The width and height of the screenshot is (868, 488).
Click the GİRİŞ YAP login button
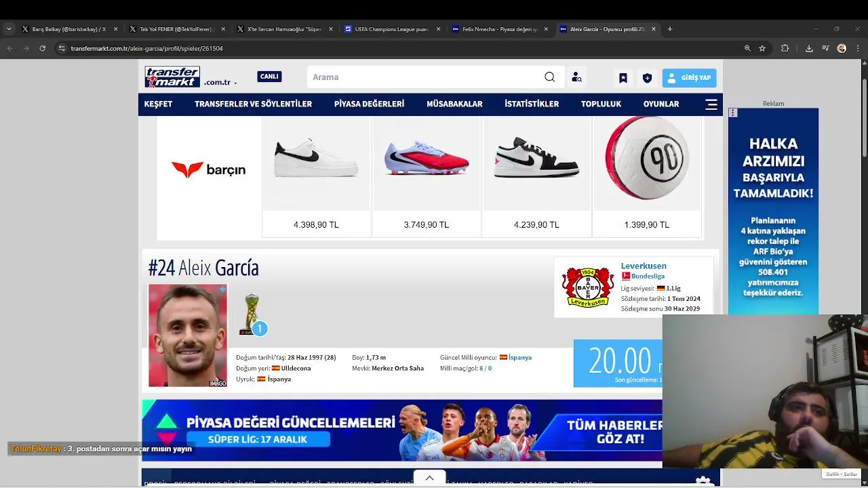click(x=689, y=78)
